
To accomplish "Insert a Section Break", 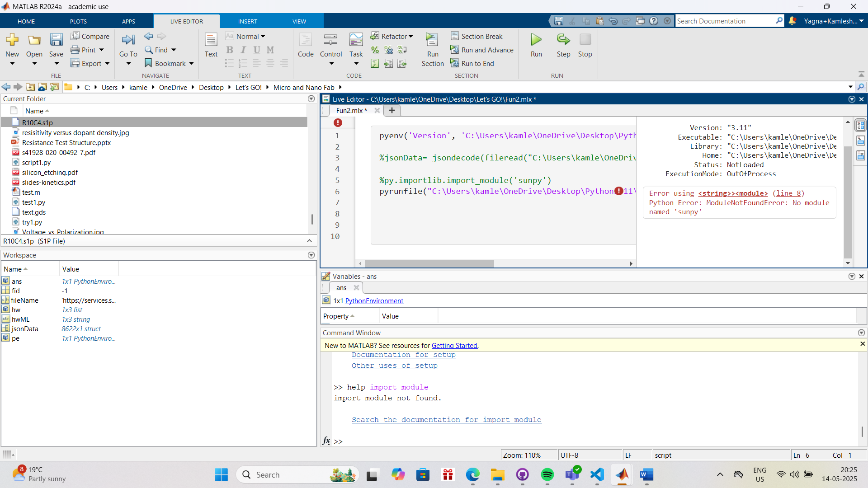I will [476, 36].
